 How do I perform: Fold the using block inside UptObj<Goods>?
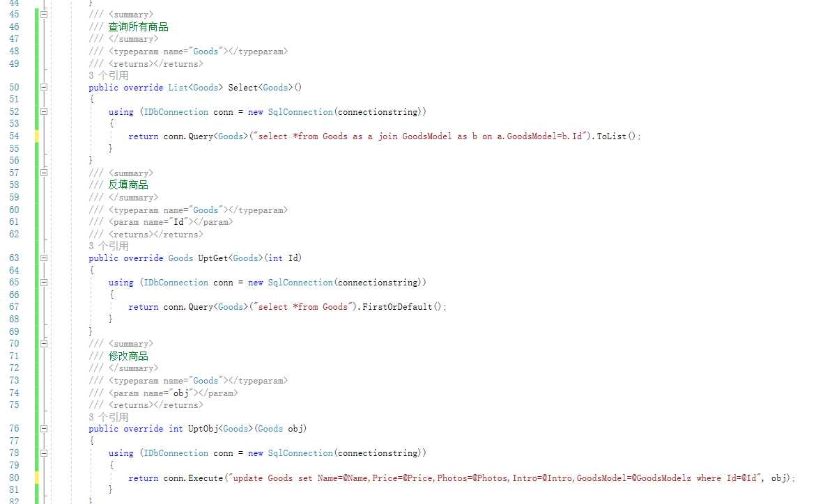44,453
